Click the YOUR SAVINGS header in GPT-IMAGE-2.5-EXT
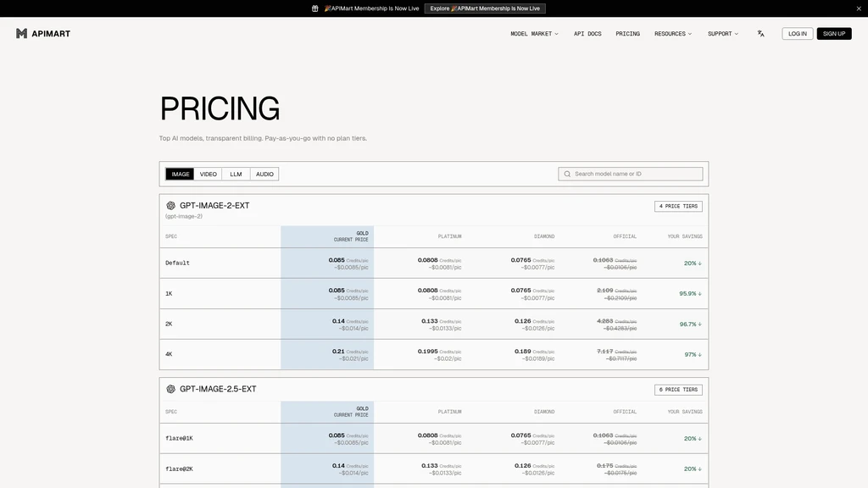The image size is (868, 488). (x=685, y=412)
